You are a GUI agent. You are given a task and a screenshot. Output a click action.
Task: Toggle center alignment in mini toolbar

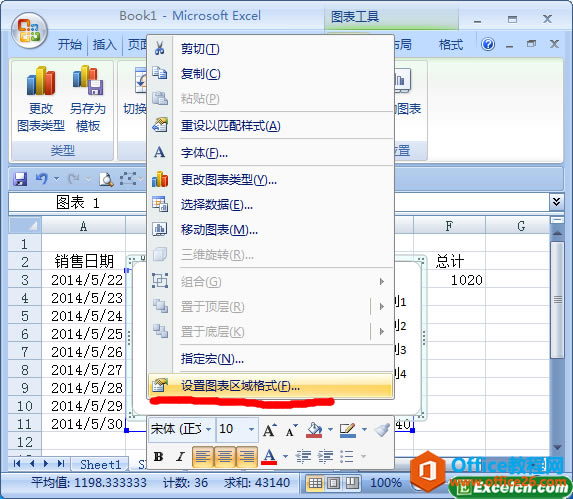(225, 456)
